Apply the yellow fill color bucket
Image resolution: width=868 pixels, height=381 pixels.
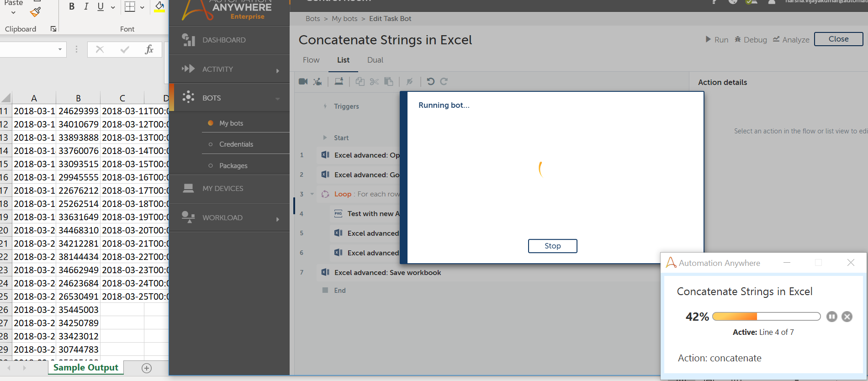pos(159,7)
